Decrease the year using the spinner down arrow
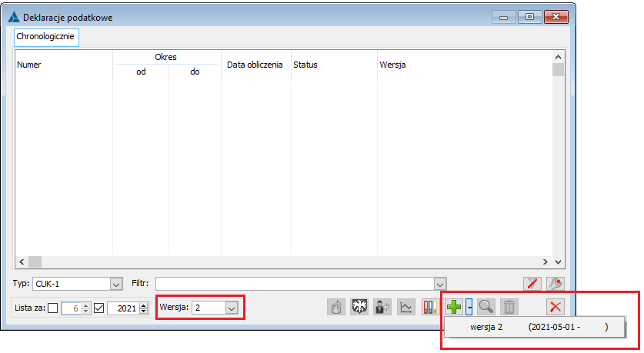The width and height of the screenshot is (644, 353). (144, 311)
